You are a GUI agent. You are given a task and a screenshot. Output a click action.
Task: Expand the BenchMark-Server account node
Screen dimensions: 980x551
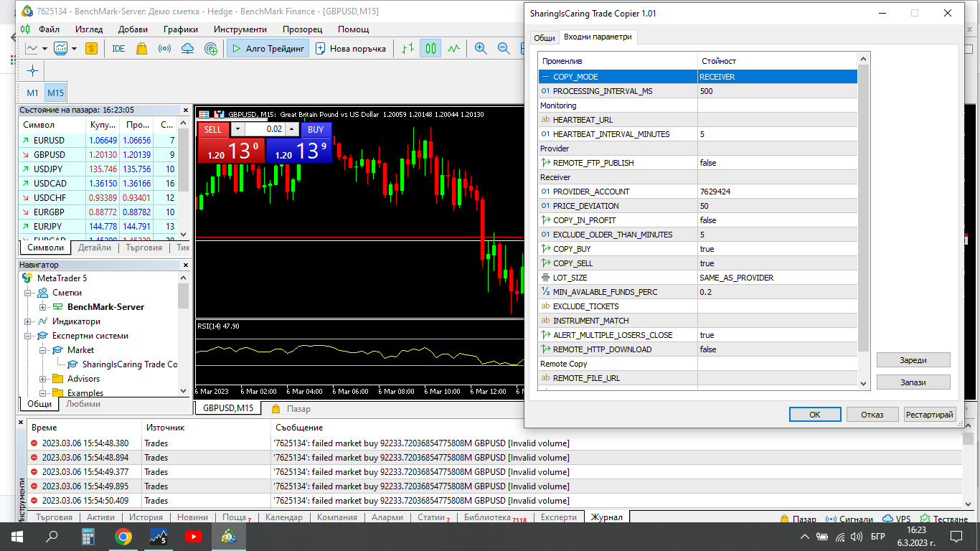(43, 307)
